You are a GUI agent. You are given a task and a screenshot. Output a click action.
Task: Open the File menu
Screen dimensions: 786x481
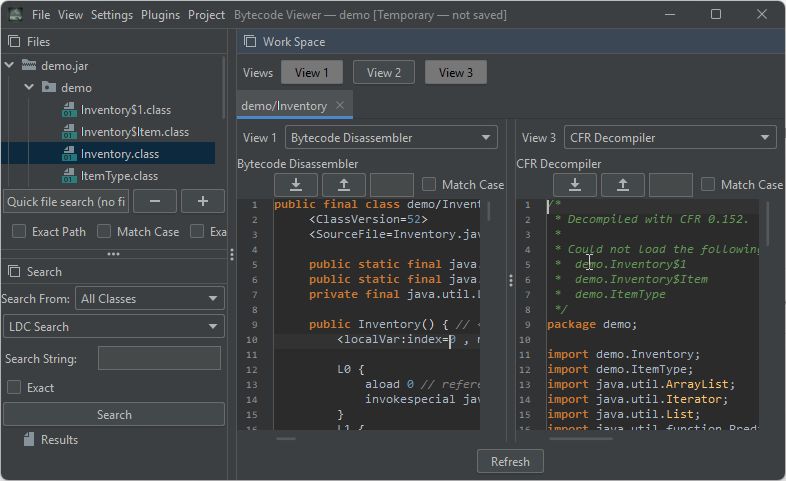(41, 15)
